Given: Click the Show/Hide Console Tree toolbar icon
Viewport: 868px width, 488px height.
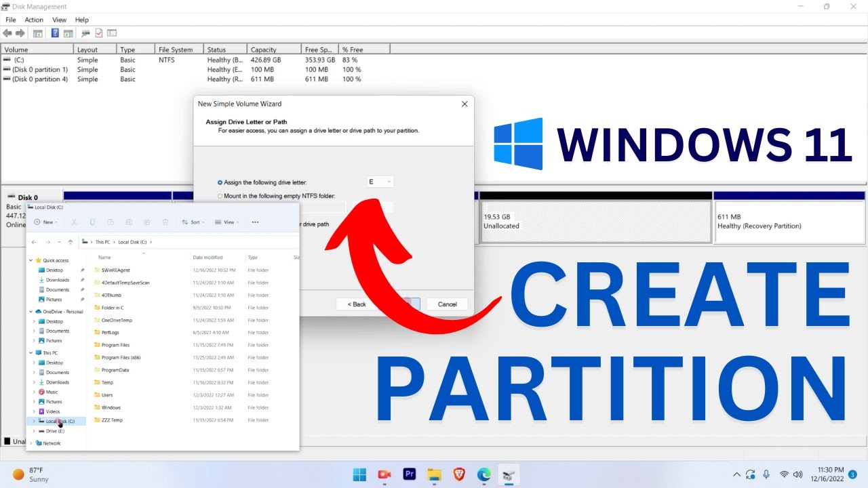Looking at the screenshot, I should click(38, 33).
